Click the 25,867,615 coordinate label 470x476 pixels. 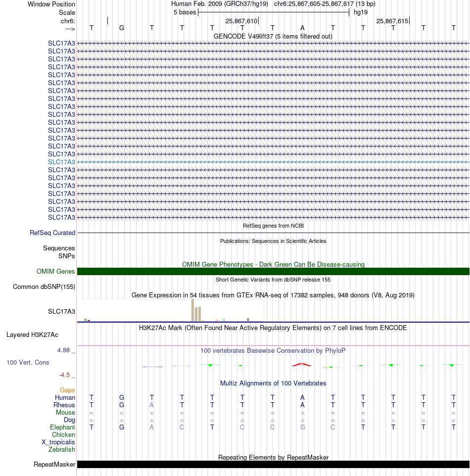click(392, 21)
